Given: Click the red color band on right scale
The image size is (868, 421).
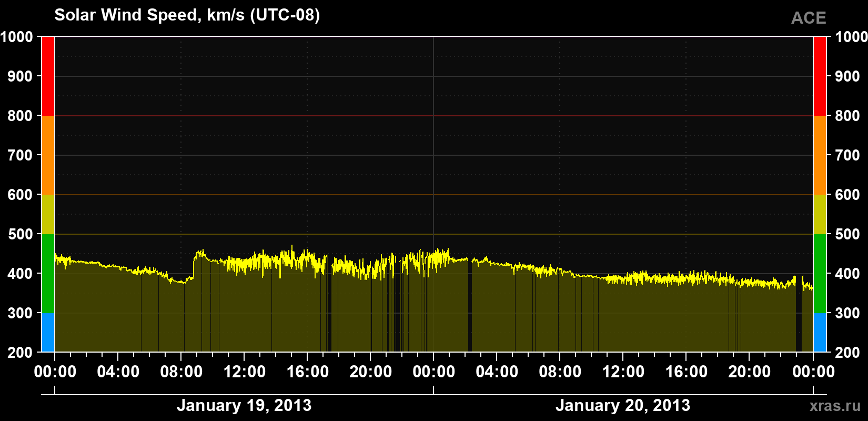Looking at the screenshot, I should click(x=820, y=76).
